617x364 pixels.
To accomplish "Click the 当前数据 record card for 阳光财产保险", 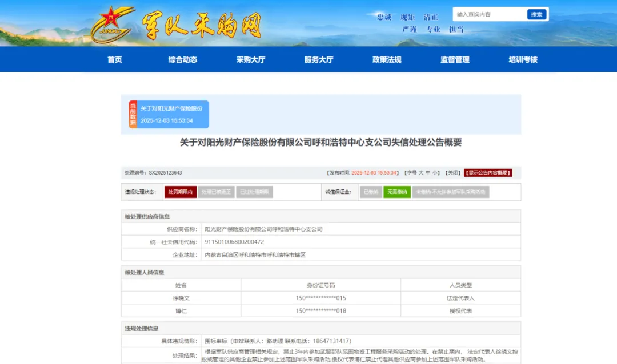I will click(x=169, y=114).
